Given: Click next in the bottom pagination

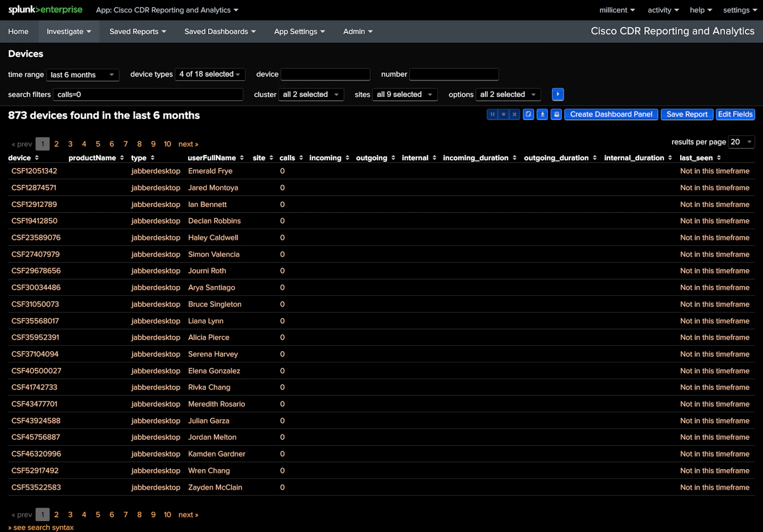Looking at the screenshot, I should click(x=188, y=515).
